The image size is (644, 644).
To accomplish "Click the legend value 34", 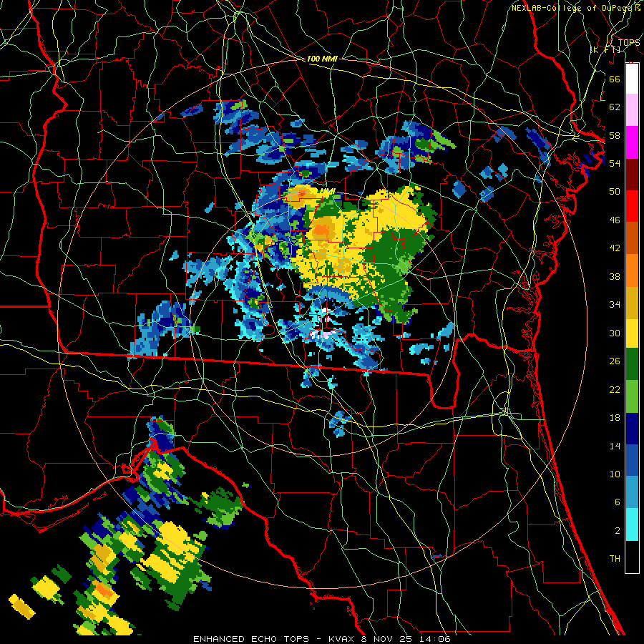I will [x=615, y=305].
